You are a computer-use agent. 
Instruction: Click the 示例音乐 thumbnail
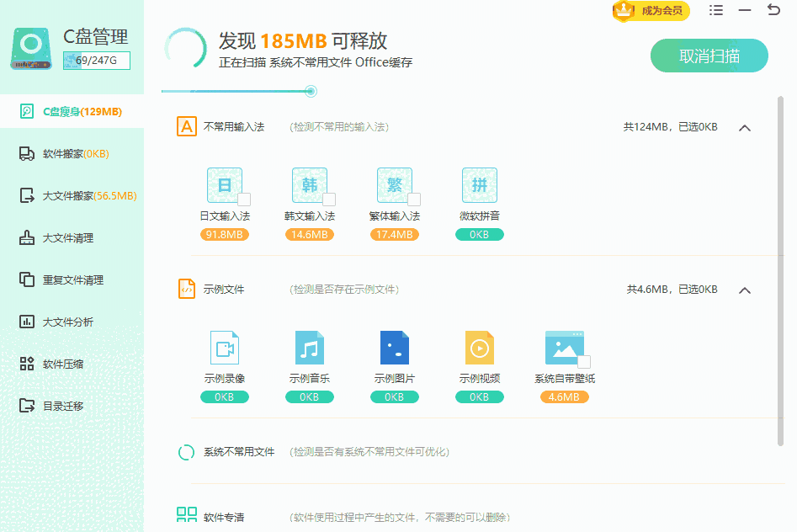pos(308,346)
